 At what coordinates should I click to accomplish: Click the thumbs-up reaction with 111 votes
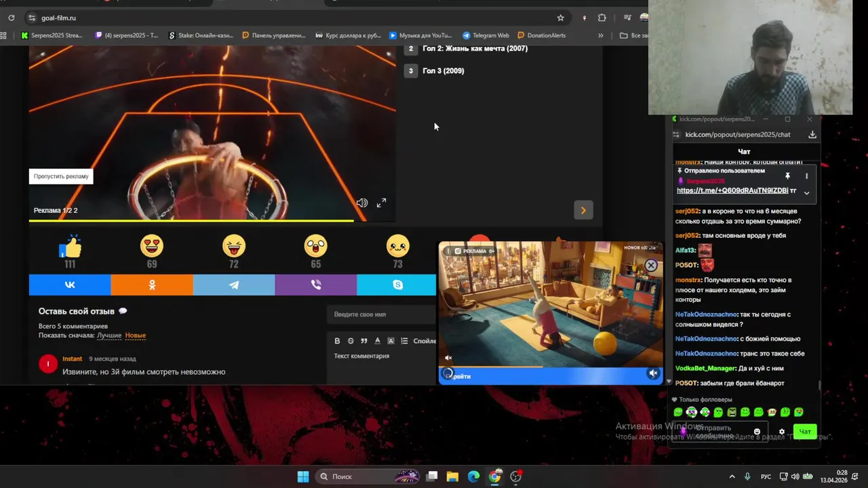coord(70,247)
